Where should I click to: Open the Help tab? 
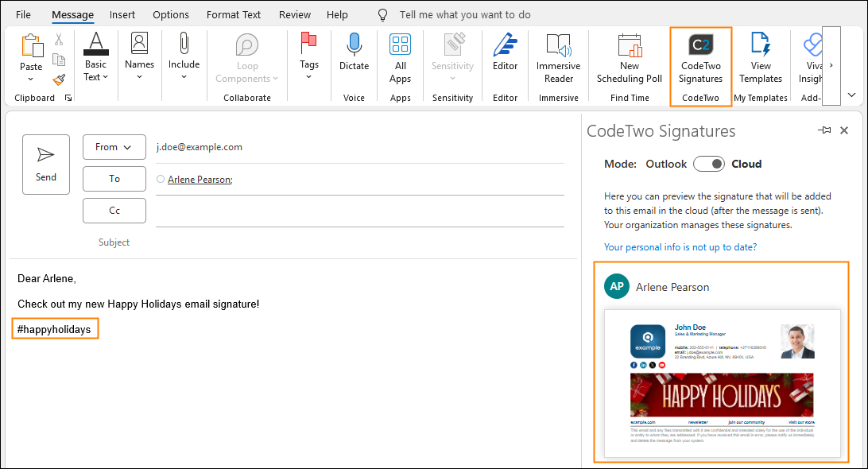[x=337, y=15]
